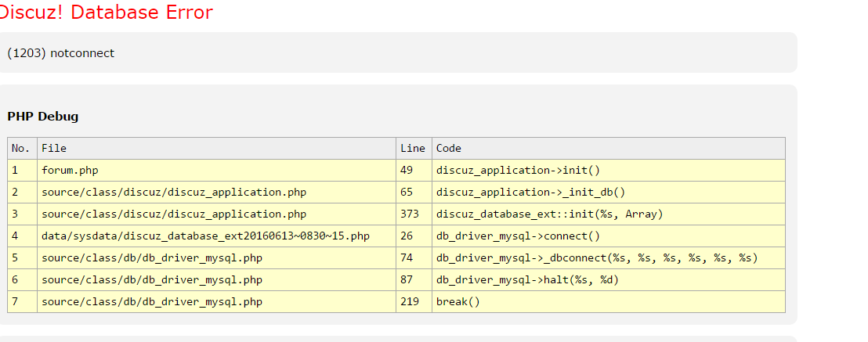The height and width of the screenshot is (342, 868).
Task: Click row number 4 cell
Action: pos(22,236)
